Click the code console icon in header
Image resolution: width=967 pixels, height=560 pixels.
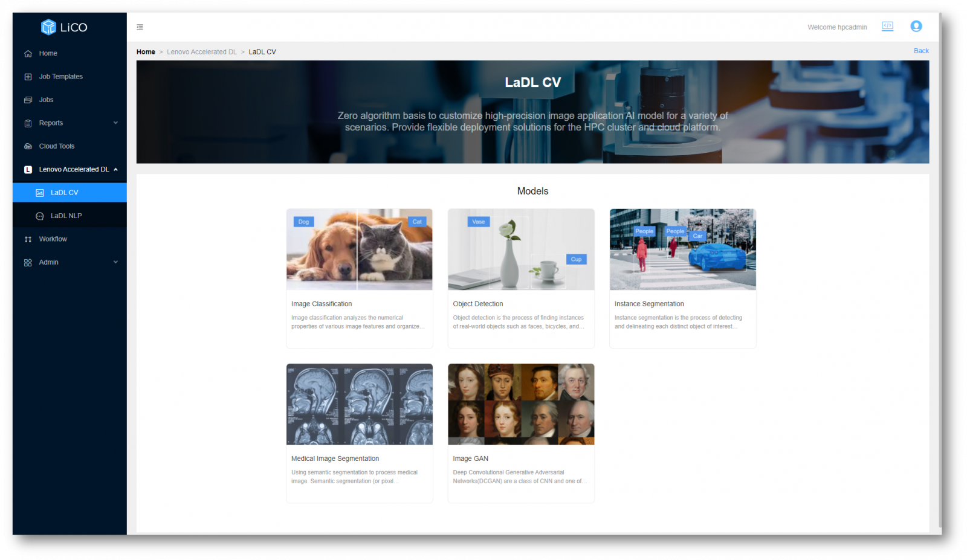[887, 26]
